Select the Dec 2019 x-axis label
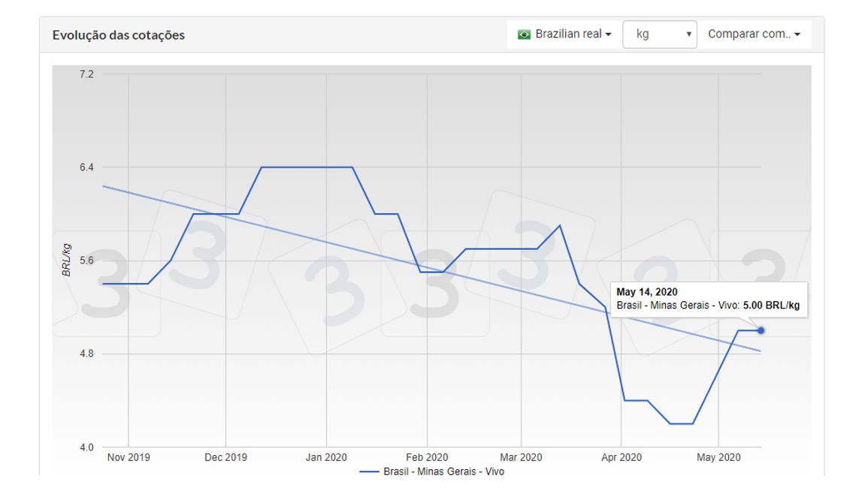This screenshot has height=488, width=868. [x=225, y=457]
